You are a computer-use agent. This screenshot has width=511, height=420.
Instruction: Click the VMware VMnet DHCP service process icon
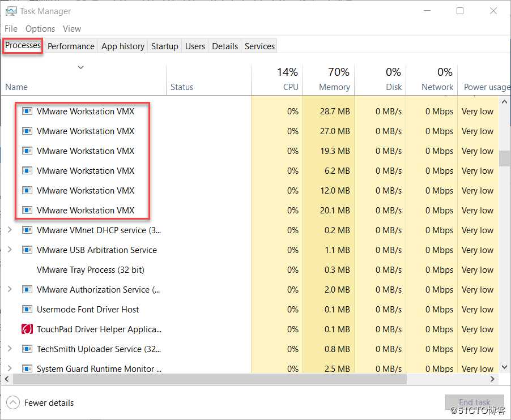point(27,230)
